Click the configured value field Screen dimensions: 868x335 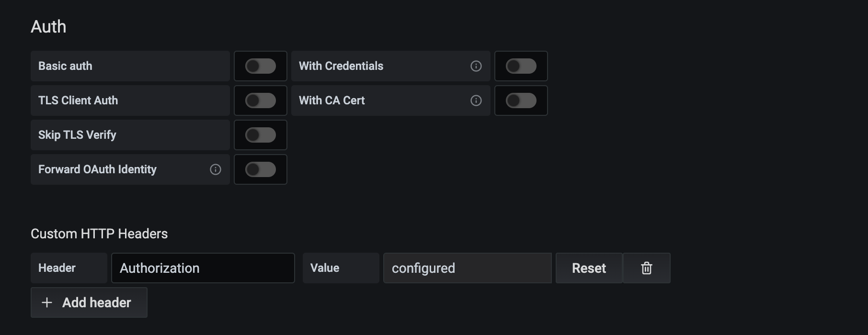(x=467, y=268)
